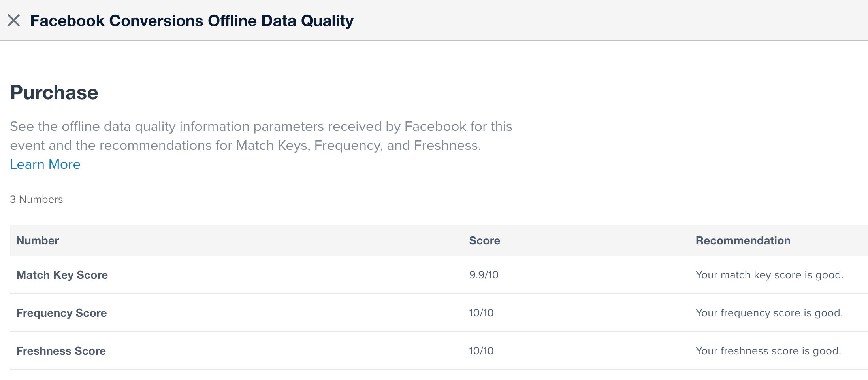Click the Purchase event heading
This screenshot has width=868, height=380.
(x=54, y=93)
